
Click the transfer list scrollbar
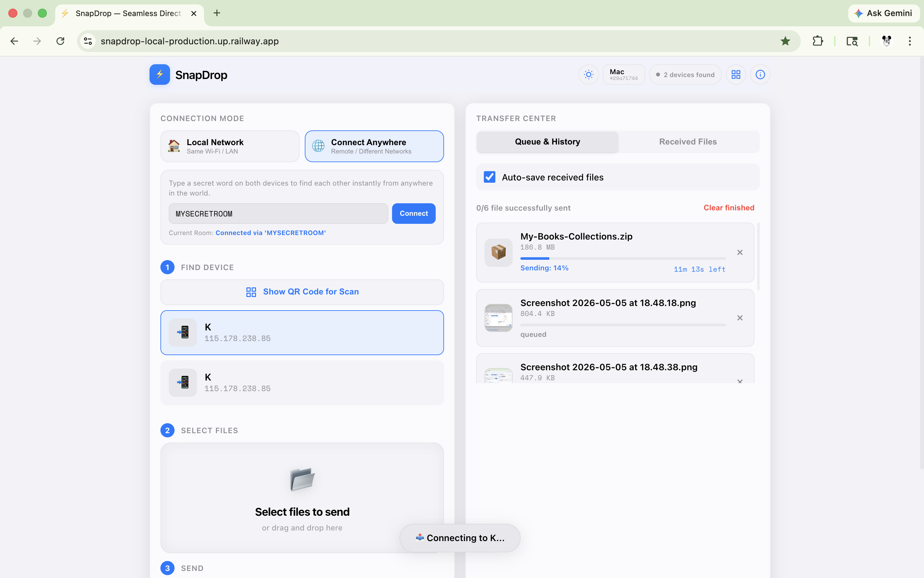758,257
